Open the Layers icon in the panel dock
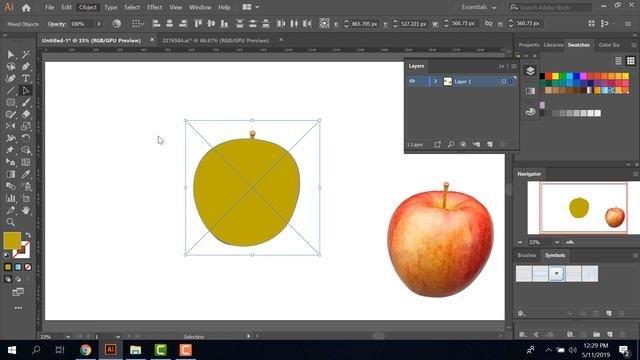This screenshot has height=360, width=640. [x=530, y=71]
